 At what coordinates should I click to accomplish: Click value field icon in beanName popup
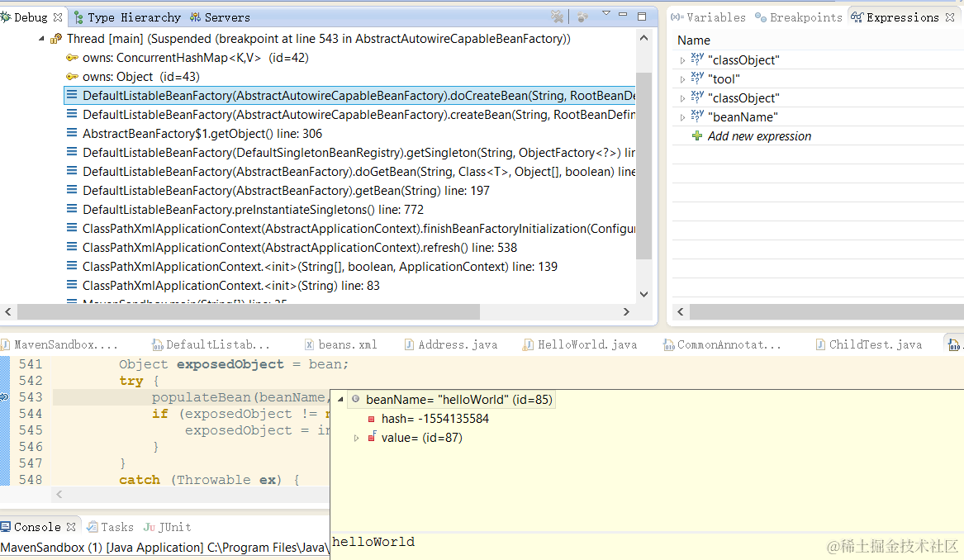click(372, 437)
